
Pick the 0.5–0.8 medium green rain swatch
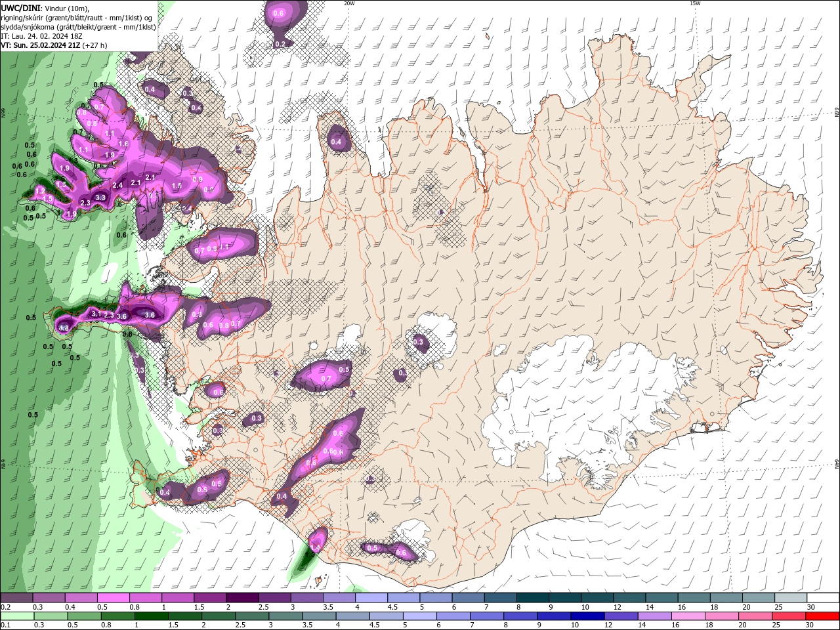(x=84, y=616)
